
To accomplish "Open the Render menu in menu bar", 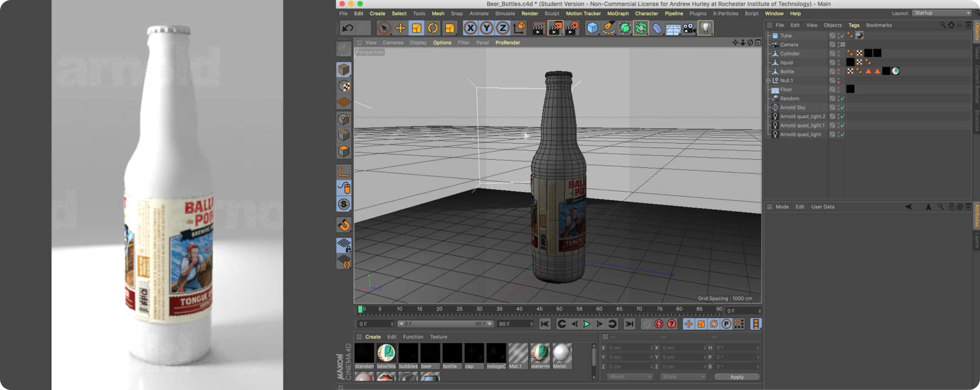I will [x=530, y=13].
